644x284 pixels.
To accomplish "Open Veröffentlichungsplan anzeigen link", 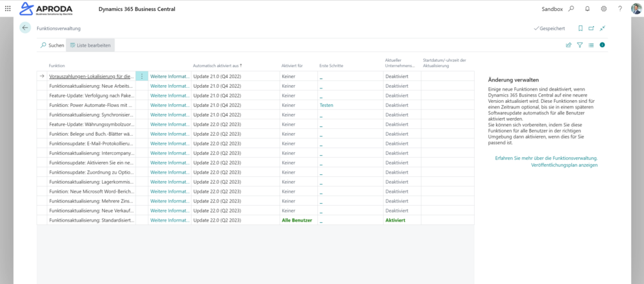I will point(565,165).
